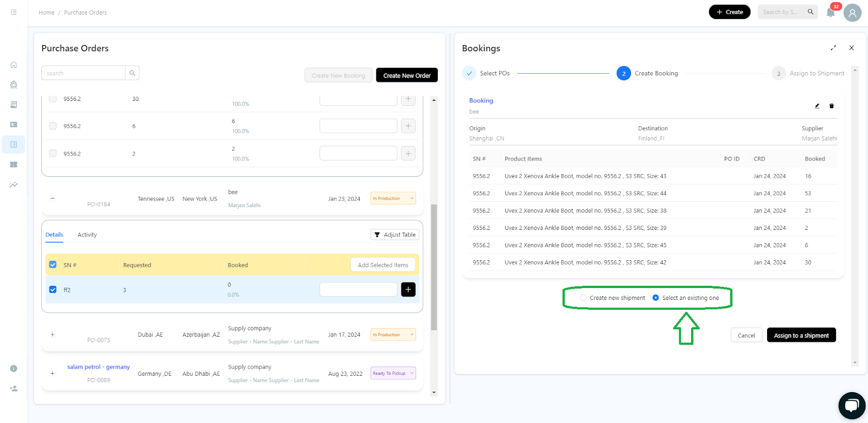
Task: Expand the PO-0075 order row
Action: pos(53,335)
